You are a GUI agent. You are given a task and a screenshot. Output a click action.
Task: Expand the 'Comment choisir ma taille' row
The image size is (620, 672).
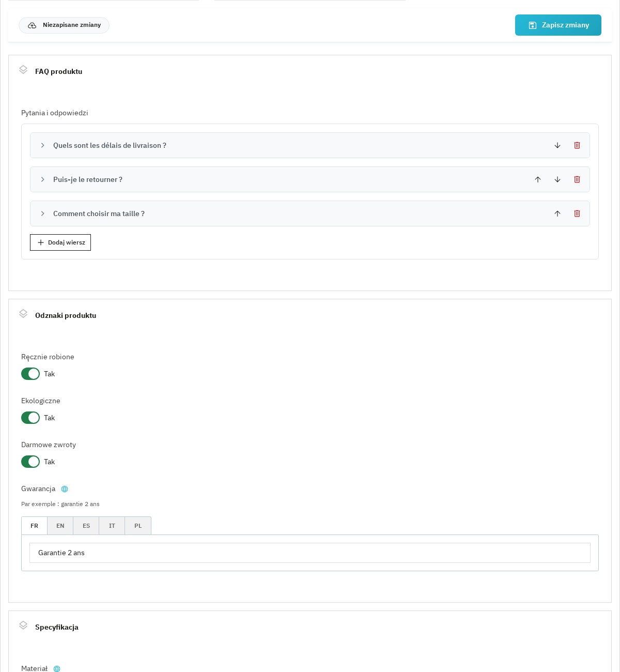coord(43,213)
